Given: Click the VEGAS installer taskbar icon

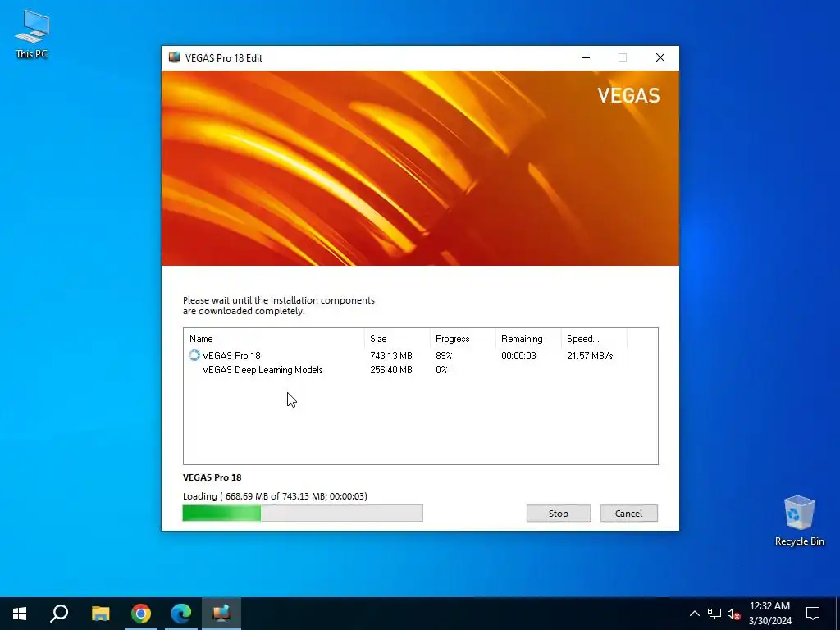Looking at the screenshot, I should [221, 614].
